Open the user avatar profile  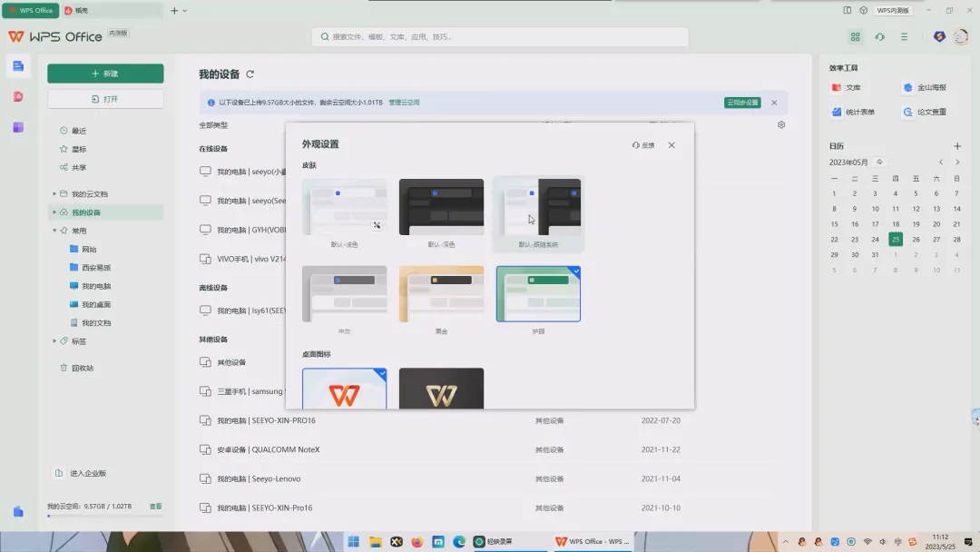(961, 37)
